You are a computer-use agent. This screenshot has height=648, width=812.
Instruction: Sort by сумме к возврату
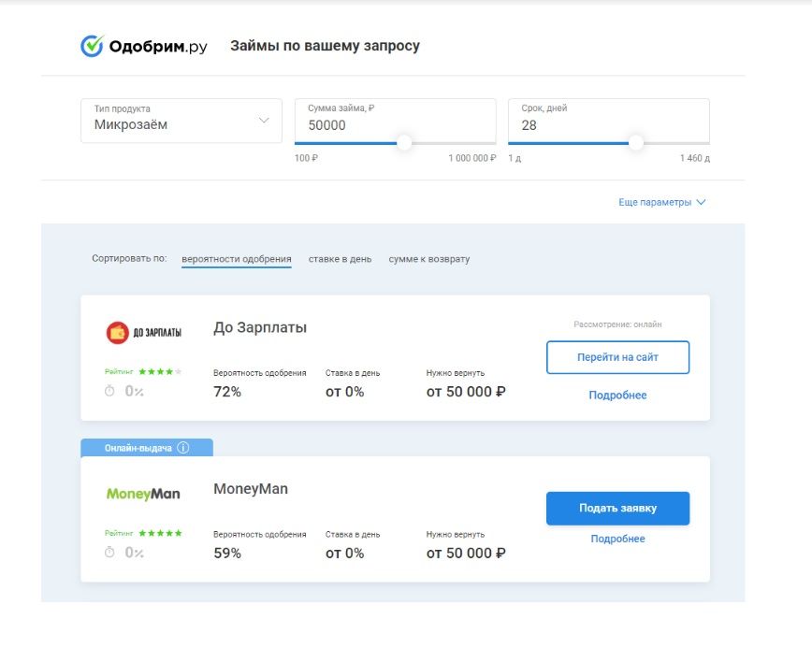point(429,259)
